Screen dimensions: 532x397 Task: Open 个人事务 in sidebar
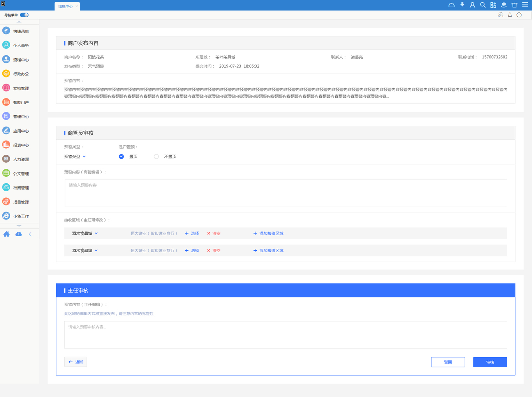[x=16, y=45]
